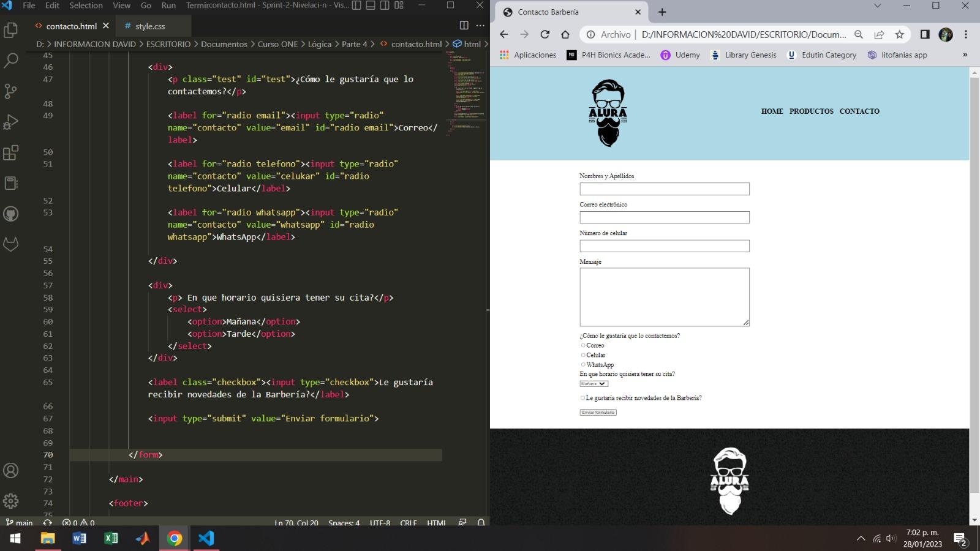980x551 pixels.
Task: Open File Explorer from the taskbar
Action: 47,538
